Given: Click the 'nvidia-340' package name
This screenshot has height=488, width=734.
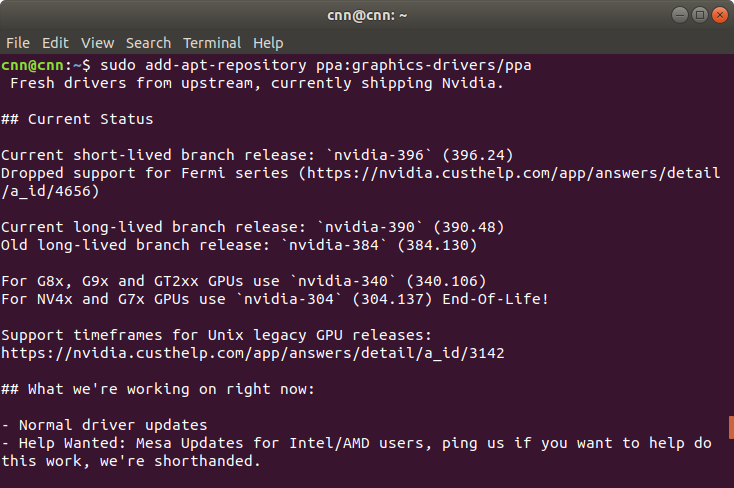Looking at the screenshot, I should point(342,281).
